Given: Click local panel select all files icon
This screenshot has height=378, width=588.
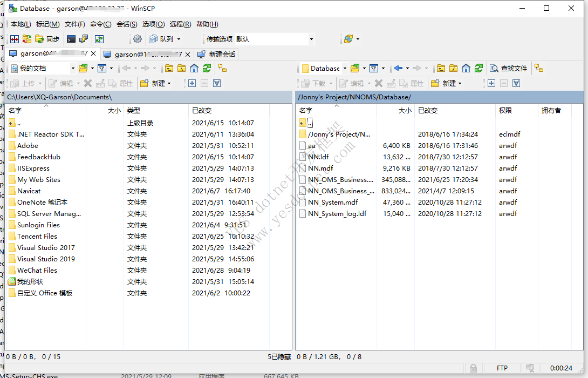Looking at the screenshot, I should [x=217, y=83].
